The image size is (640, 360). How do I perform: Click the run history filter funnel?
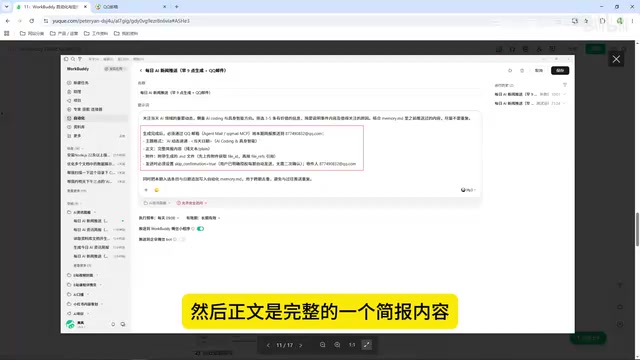[565, 85]
